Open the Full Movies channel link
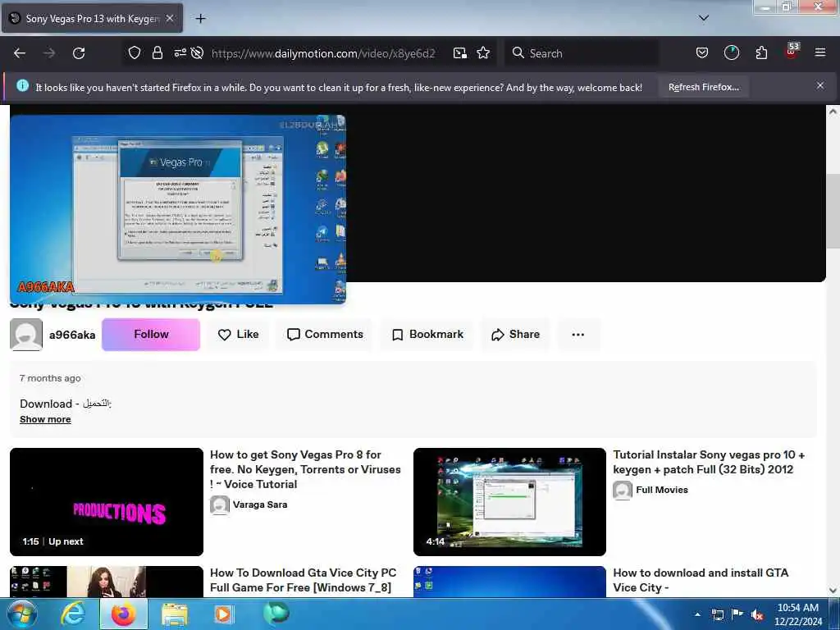The image size is (840, 630). point(662,490)
